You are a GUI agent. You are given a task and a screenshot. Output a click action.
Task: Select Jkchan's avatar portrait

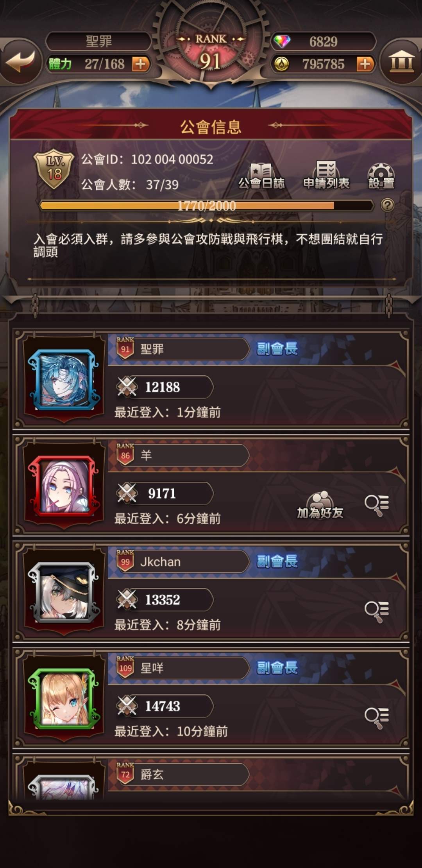(64, 592)
